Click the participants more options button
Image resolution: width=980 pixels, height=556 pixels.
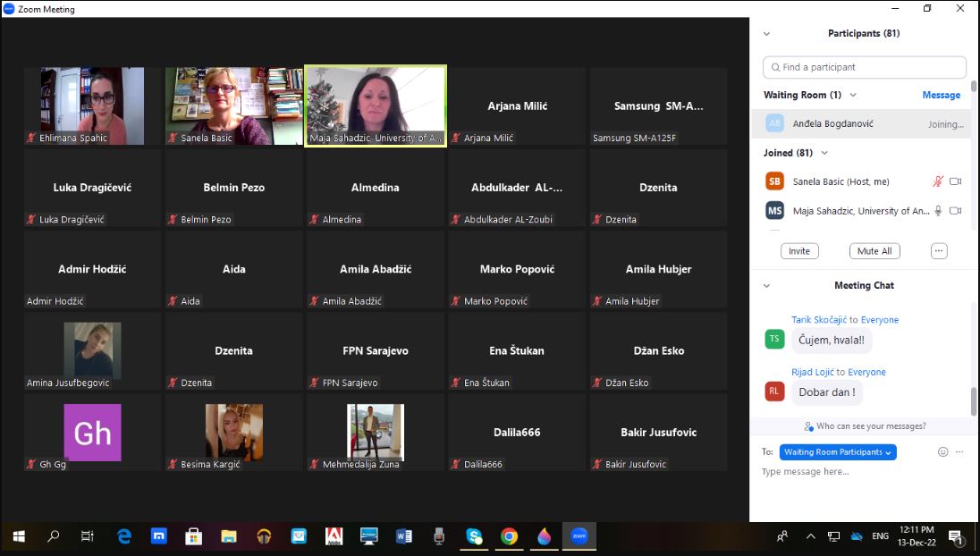pos(939,251)
